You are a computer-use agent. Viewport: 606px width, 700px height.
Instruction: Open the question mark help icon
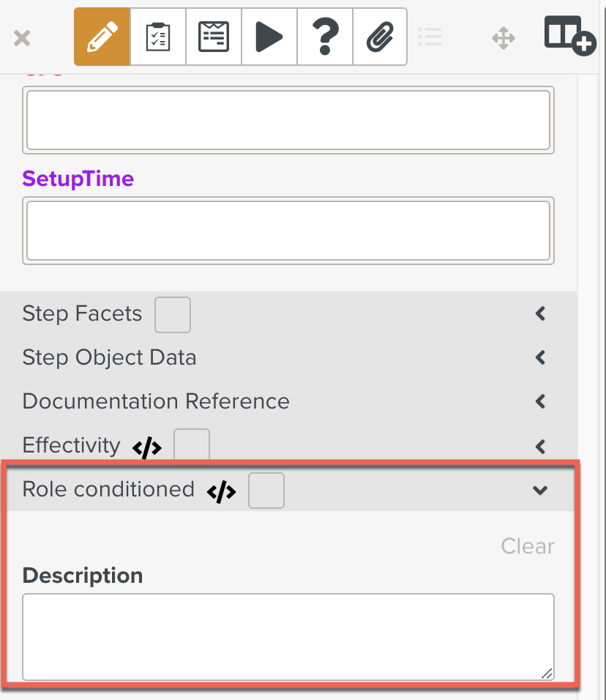(325, 37)
